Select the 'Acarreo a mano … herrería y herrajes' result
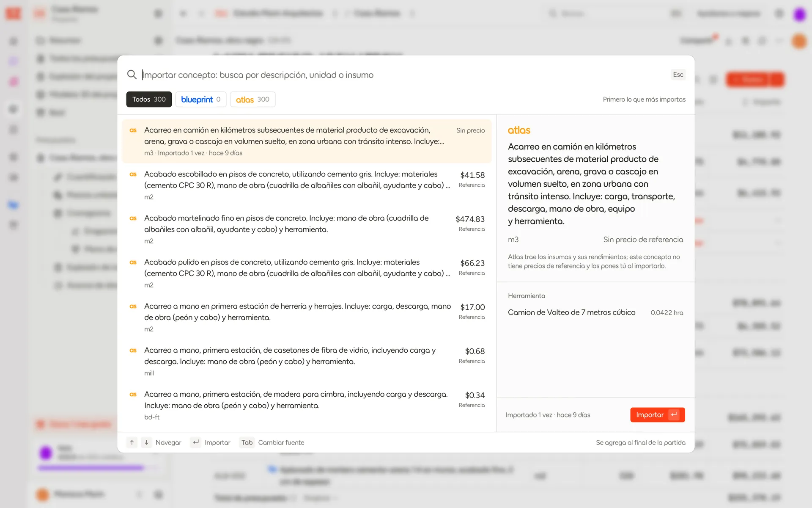Screen dimensions: 812x508 (307, 317)
